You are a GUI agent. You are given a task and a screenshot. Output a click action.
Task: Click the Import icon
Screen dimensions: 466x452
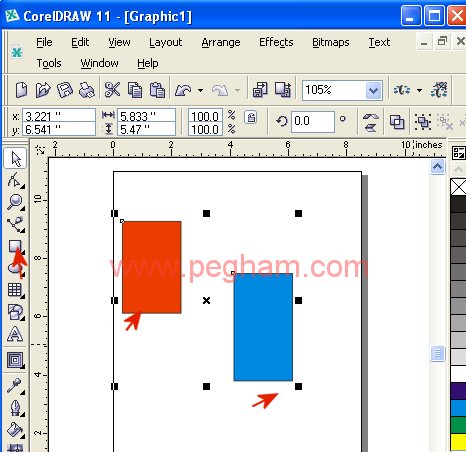(x=260, y=90)
